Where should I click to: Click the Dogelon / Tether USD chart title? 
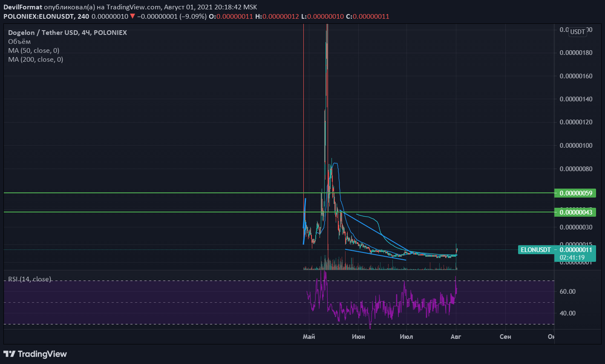click(67, 32)
